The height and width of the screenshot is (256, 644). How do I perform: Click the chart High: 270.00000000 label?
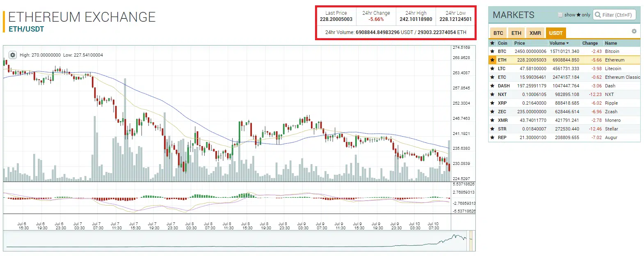coord(40,55)
